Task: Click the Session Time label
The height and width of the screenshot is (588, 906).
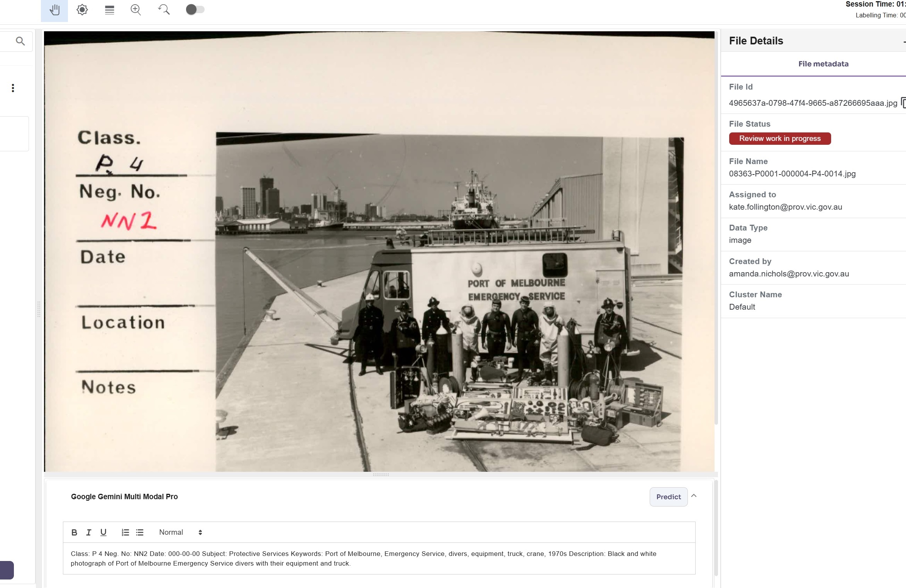Action: coord(875,4)
